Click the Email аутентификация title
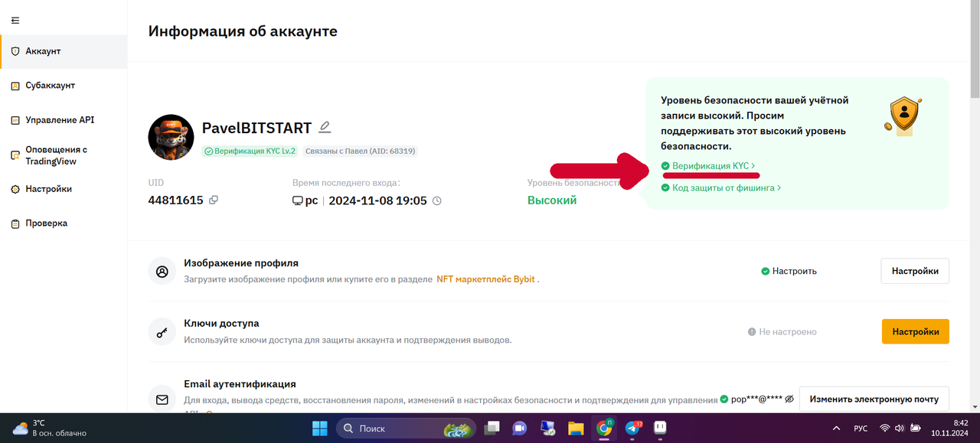980x443 pixels. pos(240,384)
